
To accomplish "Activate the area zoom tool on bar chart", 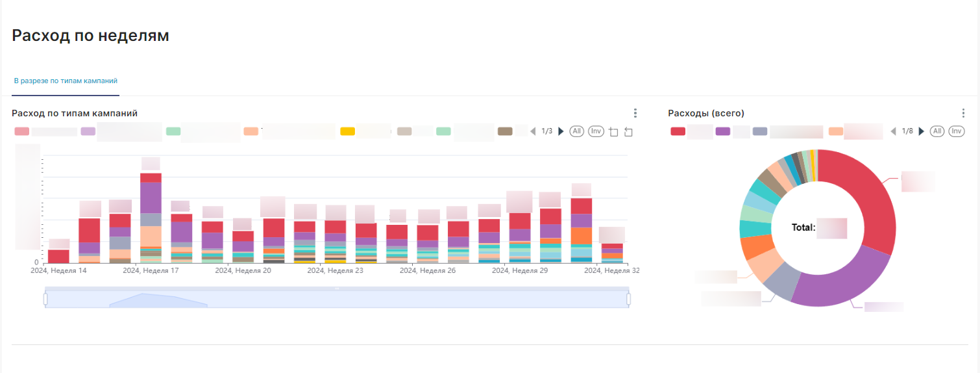I will [x=614, y=132].
